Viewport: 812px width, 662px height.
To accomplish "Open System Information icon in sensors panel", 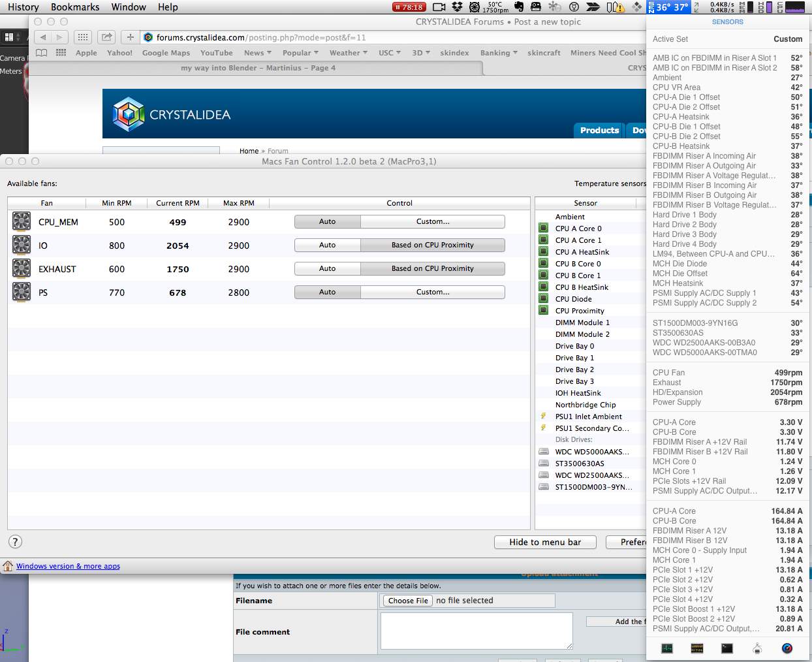I will [x=757, y=648].
